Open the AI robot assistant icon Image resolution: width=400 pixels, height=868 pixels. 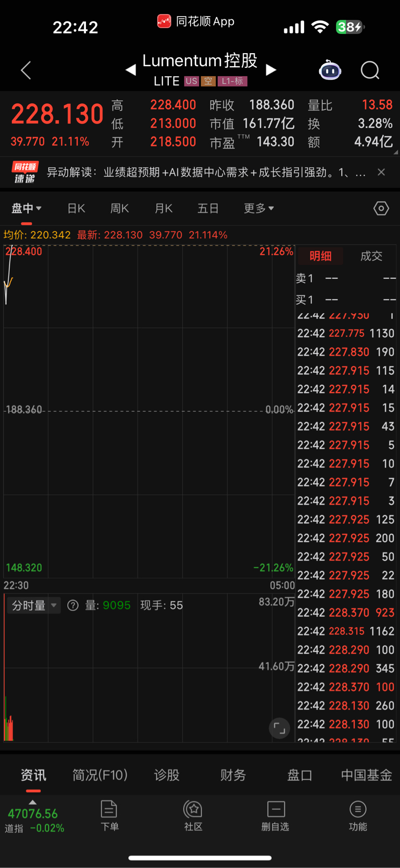point(330,70)
